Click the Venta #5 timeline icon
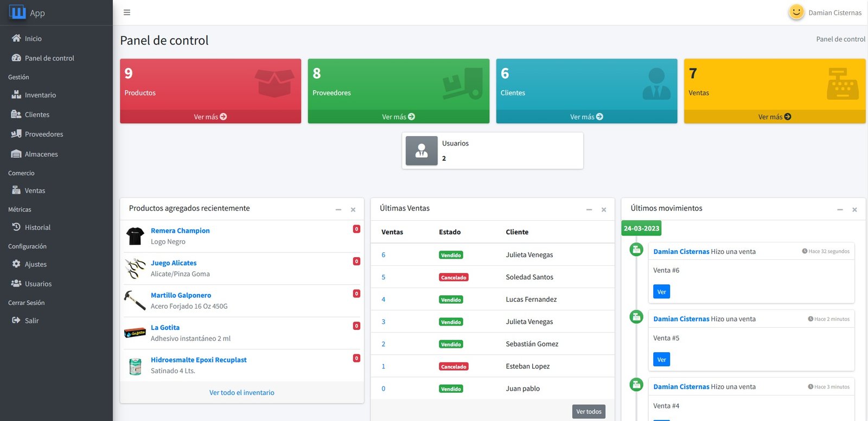This screenshot has height=421, width=868. tap(636, 317)
